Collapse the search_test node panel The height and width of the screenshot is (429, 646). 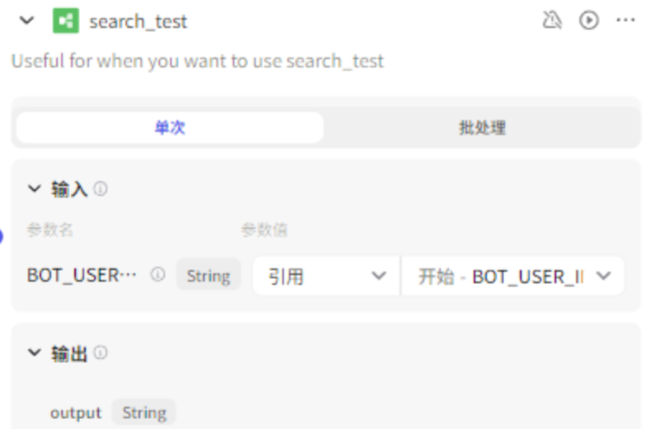coord(27,21)
